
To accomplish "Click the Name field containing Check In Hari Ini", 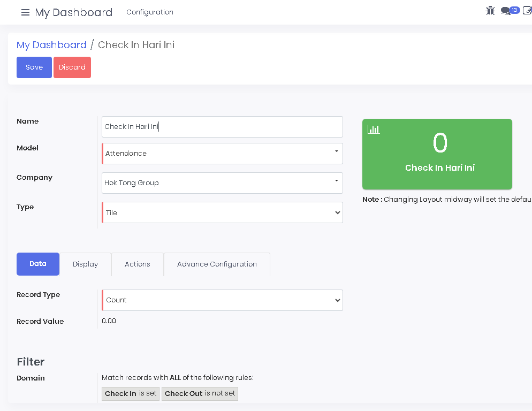I will click(222, 127).
